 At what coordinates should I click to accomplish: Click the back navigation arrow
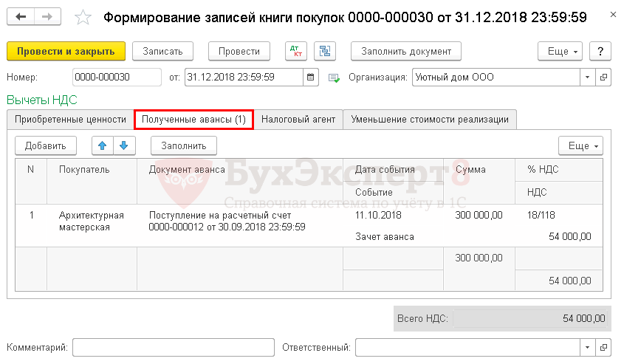click(22, 16)
